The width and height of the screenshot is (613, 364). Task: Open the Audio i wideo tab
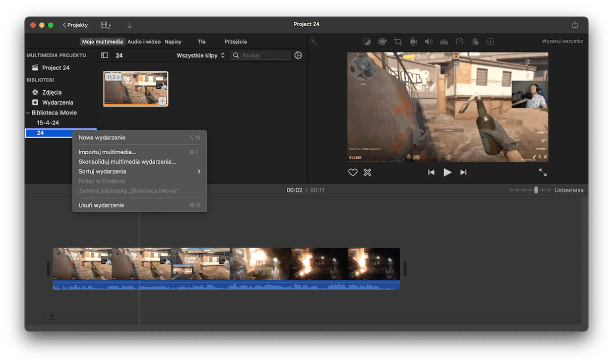(144, 42)
